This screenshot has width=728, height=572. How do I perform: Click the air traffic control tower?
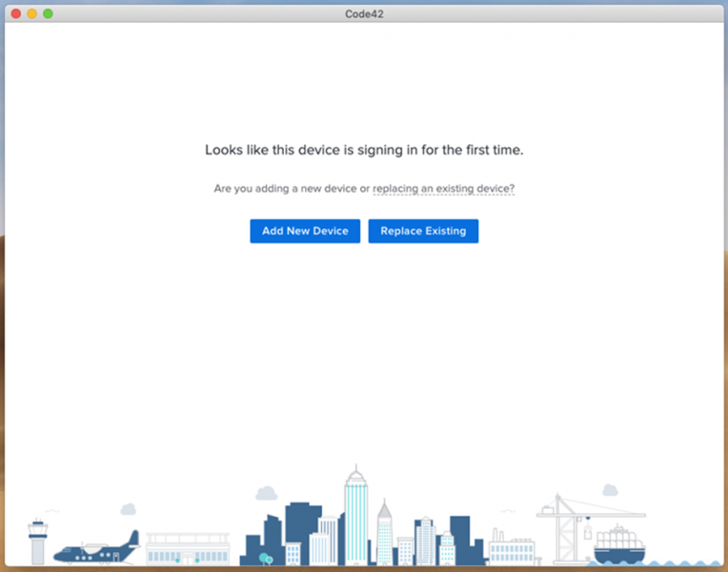(x=37, y=540)
